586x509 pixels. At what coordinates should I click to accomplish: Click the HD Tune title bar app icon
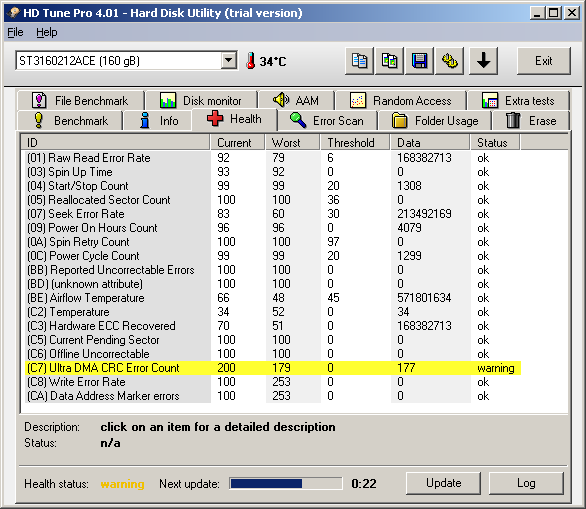point(13,13)
